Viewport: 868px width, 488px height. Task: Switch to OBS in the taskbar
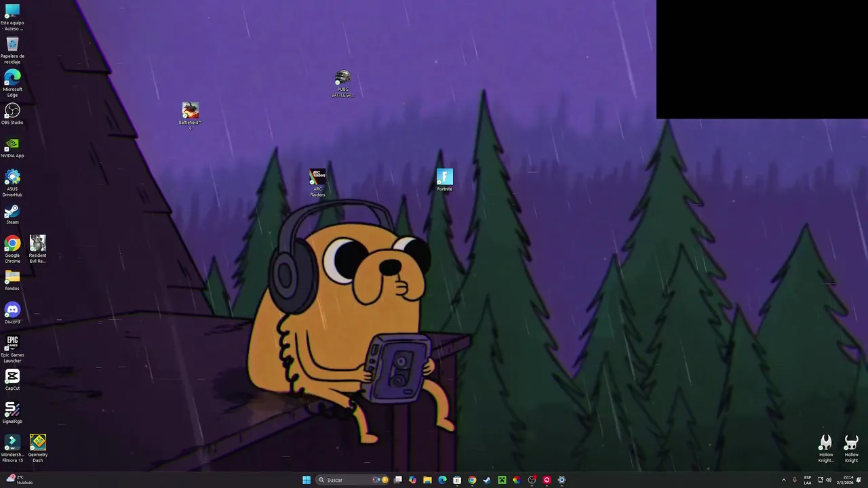coord(532,480)
